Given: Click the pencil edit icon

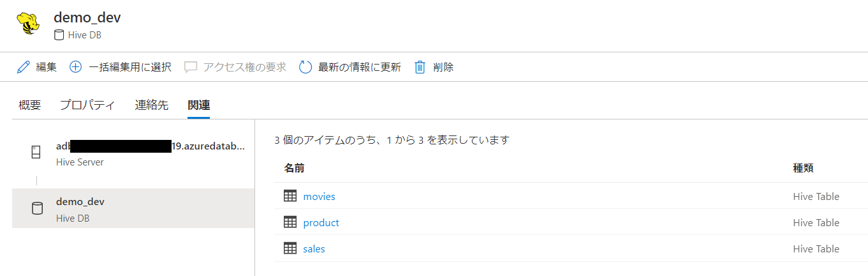Looking at the screenshot, I should [x=24, y=67].
